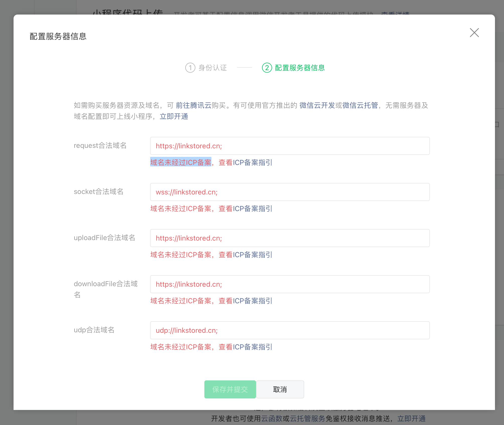Click the 立即开通 link in the dialog
This screenshot has width=504, height=425.
(174, 116)
